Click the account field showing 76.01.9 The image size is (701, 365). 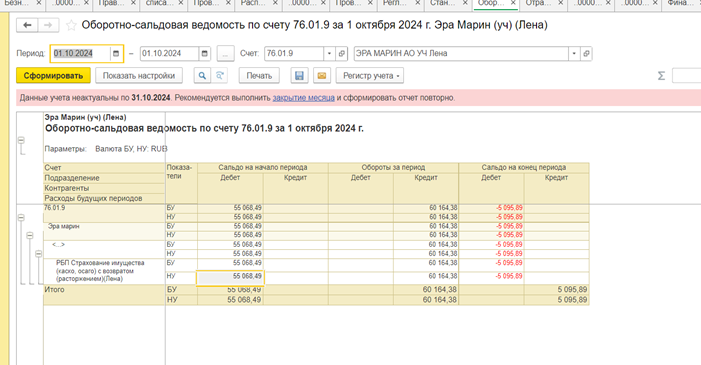(x=294, y=54)
